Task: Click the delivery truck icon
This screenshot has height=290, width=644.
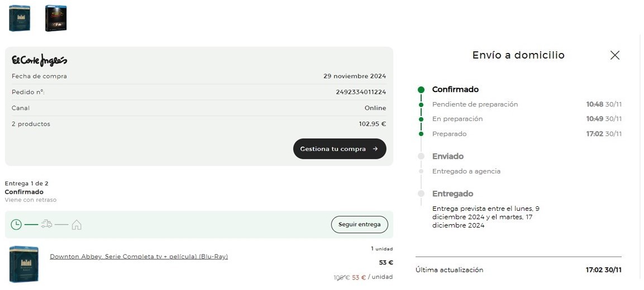Action: coord(46,224)
